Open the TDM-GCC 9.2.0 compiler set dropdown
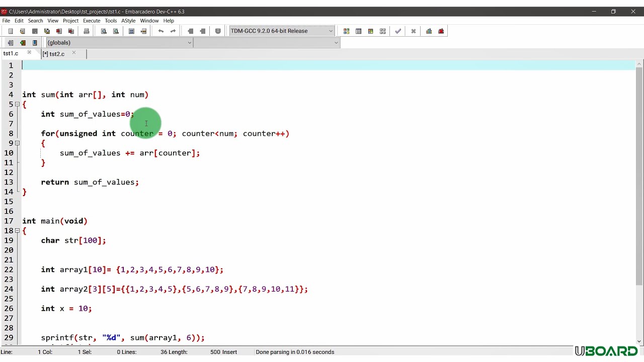The height and width of the screenshot is (362, 644). point(282,31)
